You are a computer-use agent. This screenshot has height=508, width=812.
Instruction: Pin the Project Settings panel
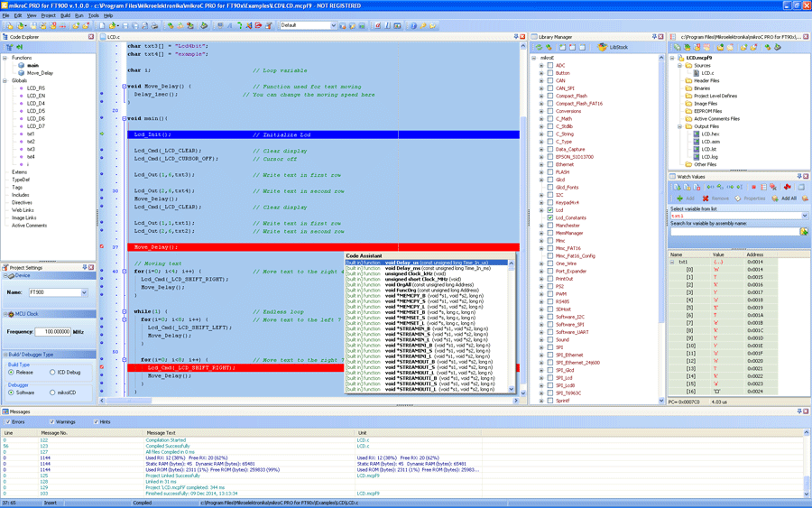[x=85, y=267]
